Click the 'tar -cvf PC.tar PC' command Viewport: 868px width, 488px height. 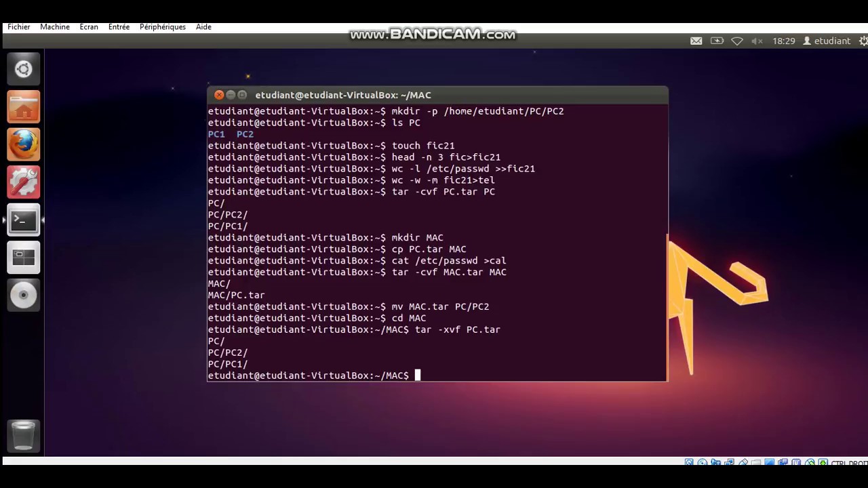click(443, 192)
